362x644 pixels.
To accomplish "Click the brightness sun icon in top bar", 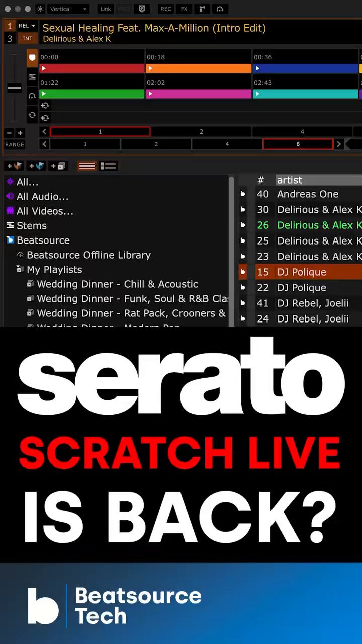I will [x=40, y=9].
